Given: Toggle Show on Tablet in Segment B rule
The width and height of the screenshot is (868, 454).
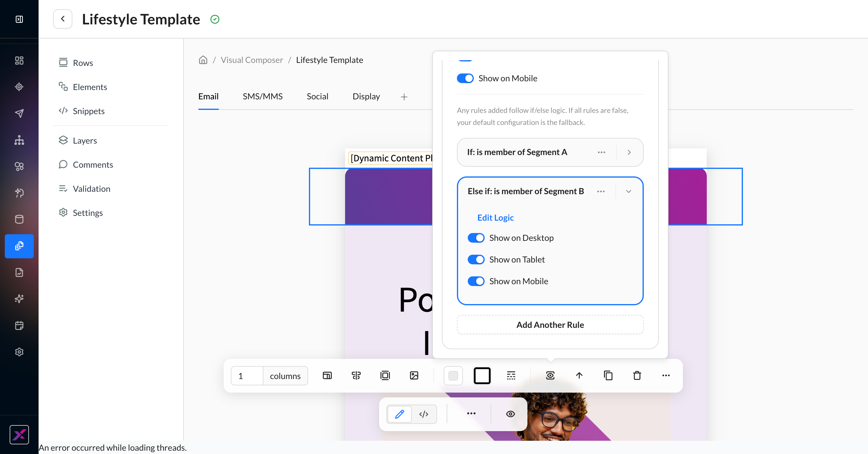Looking at the screenshot, I should [x=476, y=260].
